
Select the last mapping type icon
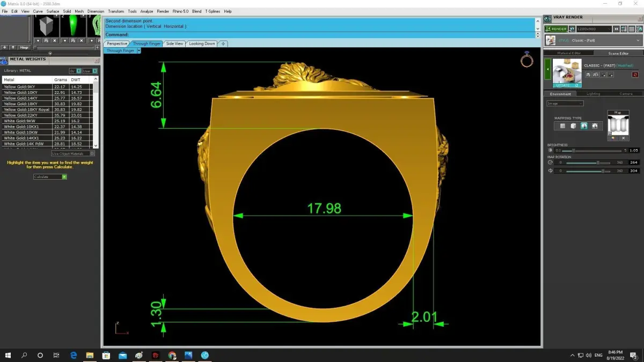(x=595, y=126)
